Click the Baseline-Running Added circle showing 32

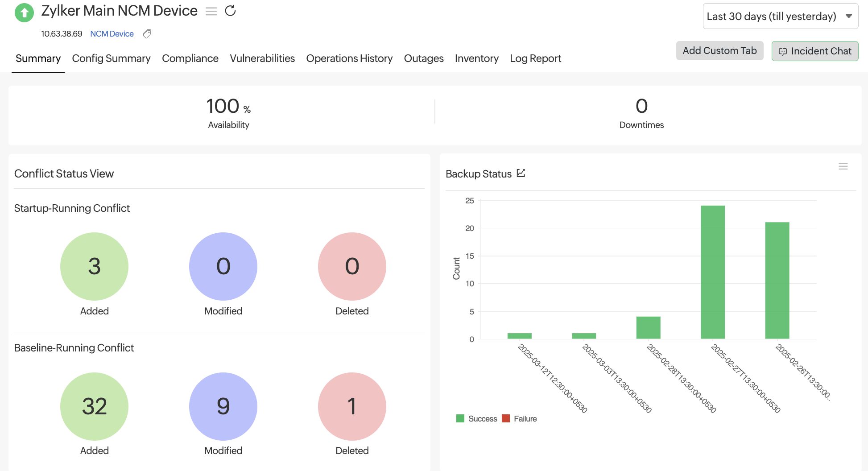click(x=94, y=406)
